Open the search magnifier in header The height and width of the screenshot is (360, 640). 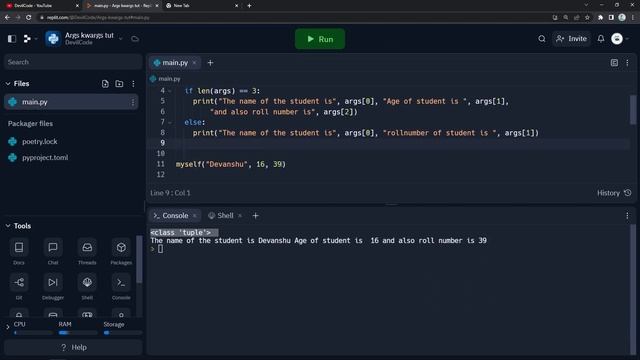pyautogui.click(x=542, y=39)
